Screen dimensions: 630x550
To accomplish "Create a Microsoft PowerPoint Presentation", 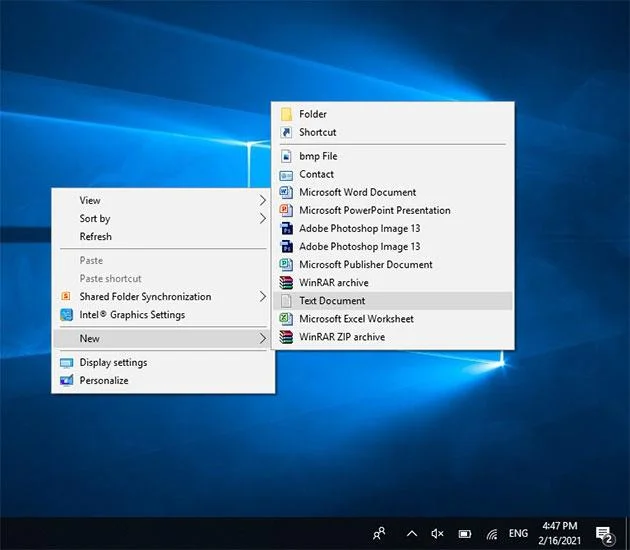I will click(x=393, y=210).
